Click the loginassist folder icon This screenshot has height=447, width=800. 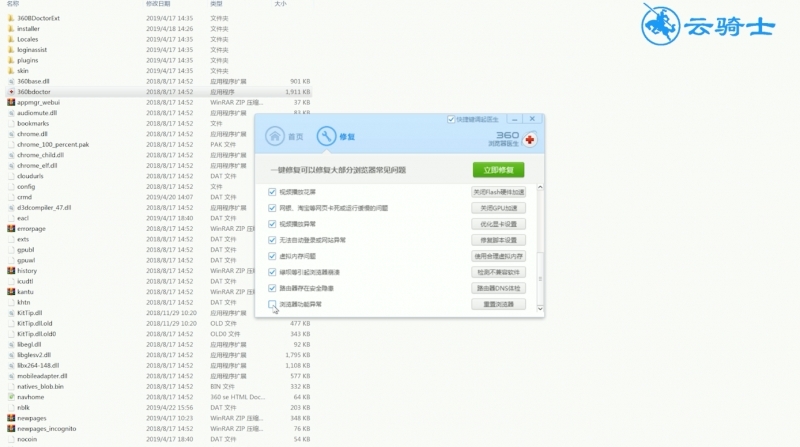11,49
